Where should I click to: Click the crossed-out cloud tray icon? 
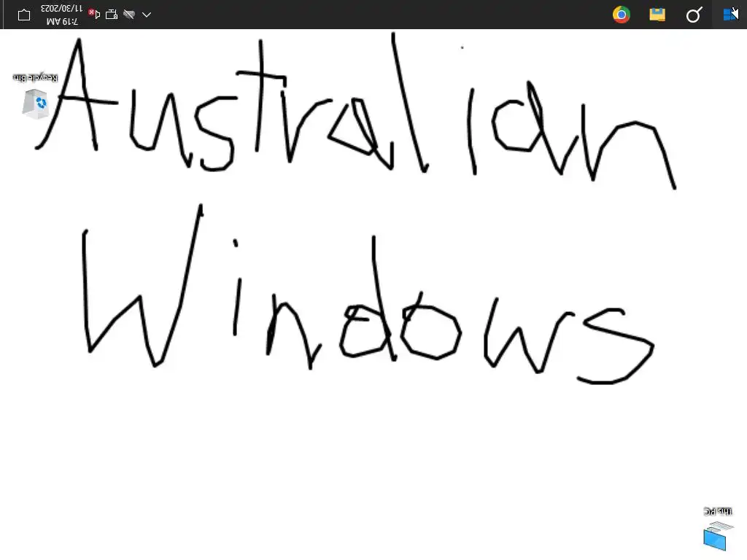(128, 15)
